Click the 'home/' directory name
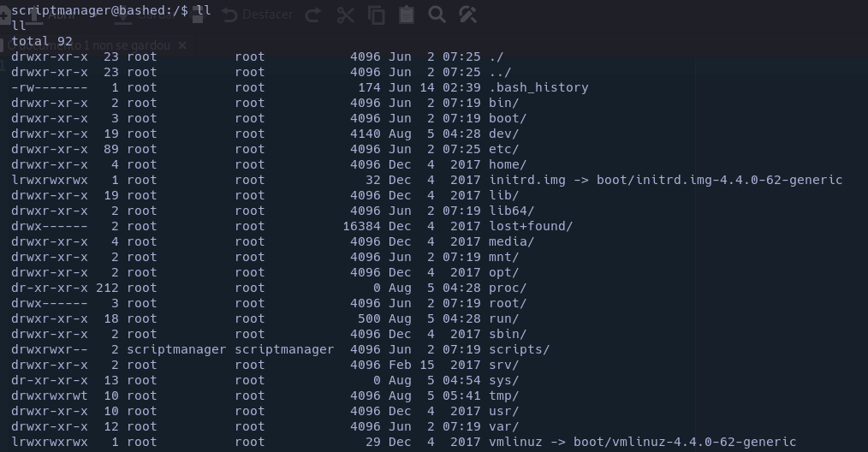 pyautogui.click(x=508, y=165)
